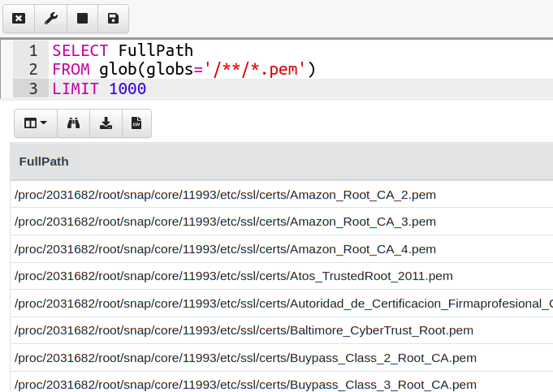Screen dimensions: 553x392
Task: Click the delete cell X icon
Action: pos(19,19)
